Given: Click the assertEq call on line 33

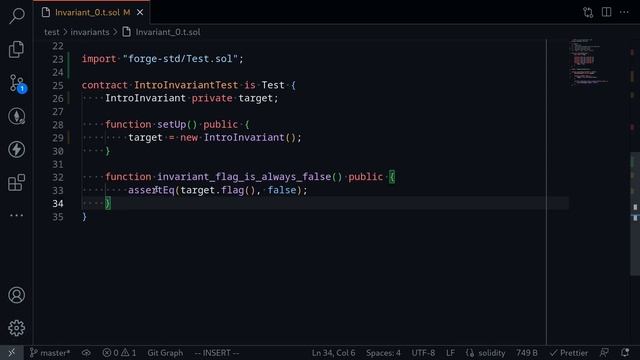Looking at the screenshot, I should (x=151, y=190).
